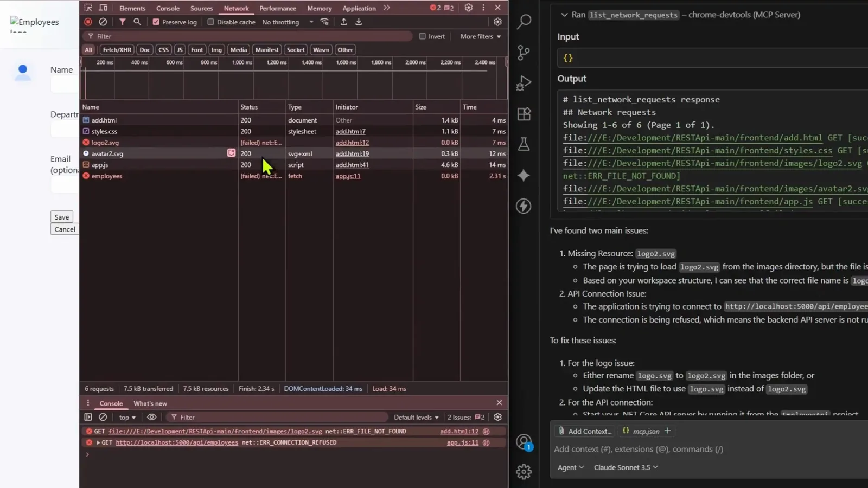
Task: Select the Fetch/XHR filter type
Action: coord(117,50)
